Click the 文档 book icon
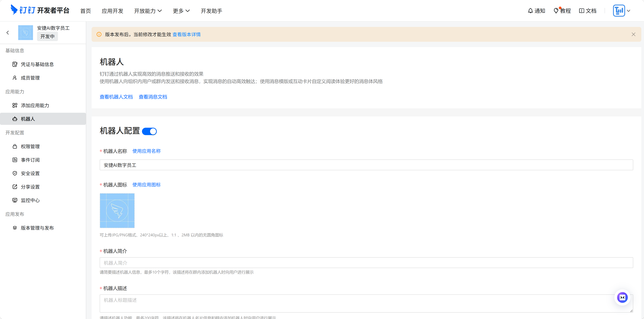 582,11
